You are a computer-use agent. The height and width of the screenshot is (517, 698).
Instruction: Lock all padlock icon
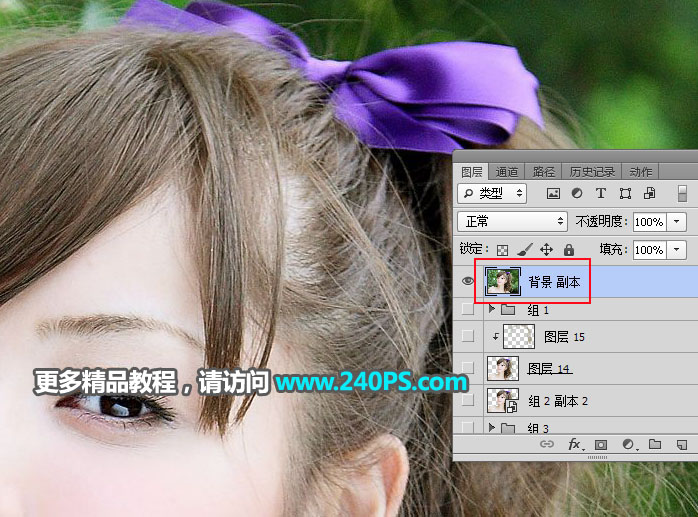568,249
